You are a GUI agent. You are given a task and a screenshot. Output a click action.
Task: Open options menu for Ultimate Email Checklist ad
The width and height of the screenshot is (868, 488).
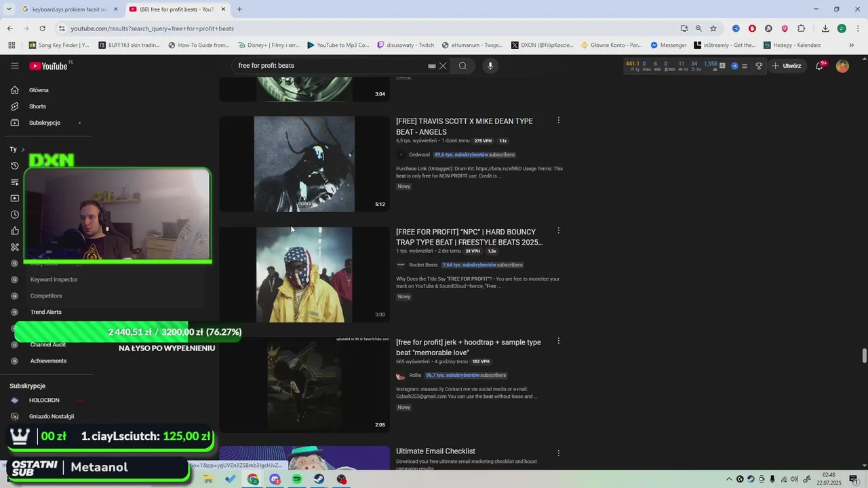click(x=559, y=453)
